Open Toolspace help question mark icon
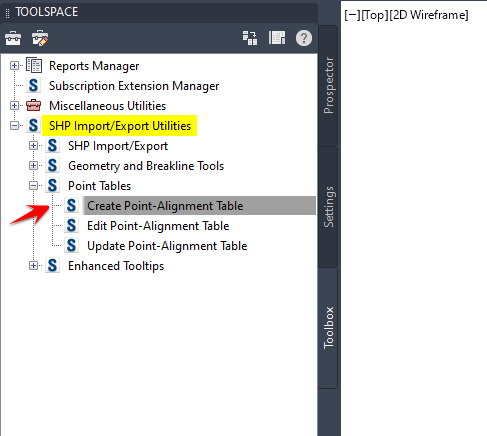 pos(304,38)
